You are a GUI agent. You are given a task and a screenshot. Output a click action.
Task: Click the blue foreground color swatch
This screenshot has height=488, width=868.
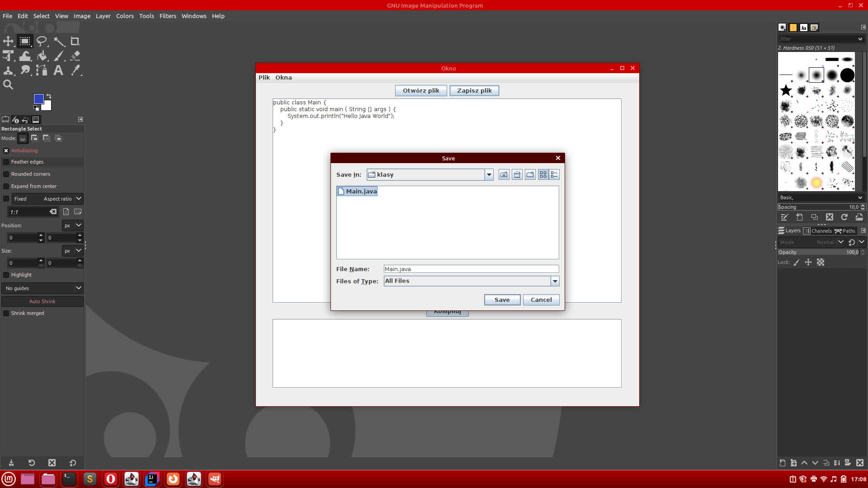tap(38, 99)
